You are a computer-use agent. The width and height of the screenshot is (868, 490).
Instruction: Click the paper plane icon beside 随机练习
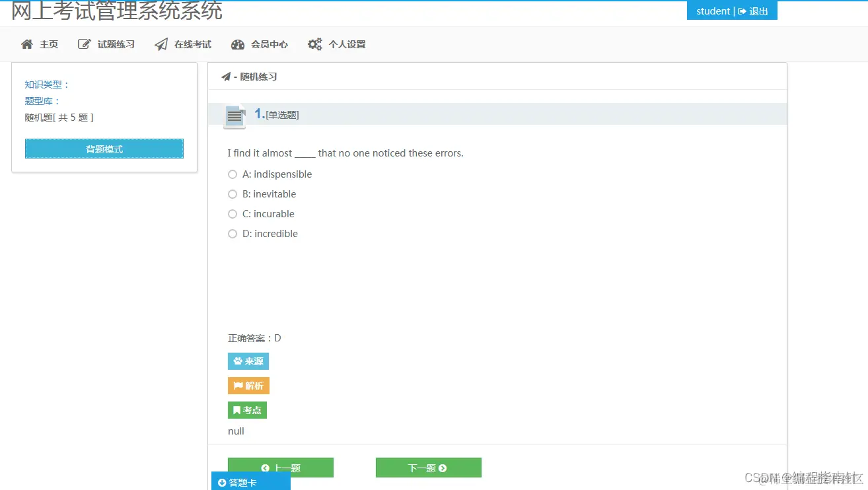tap(226, 77)
